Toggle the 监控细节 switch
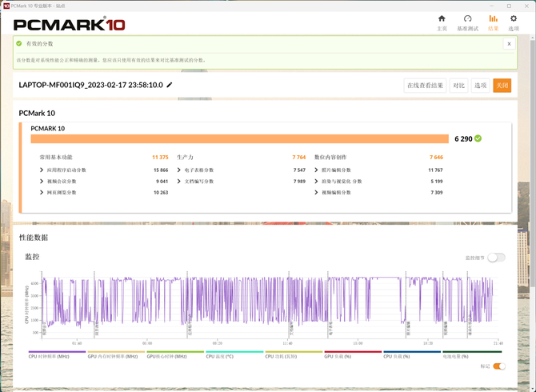Image resolution: width=536 pixels, height=392 pixels. point(496,258)
